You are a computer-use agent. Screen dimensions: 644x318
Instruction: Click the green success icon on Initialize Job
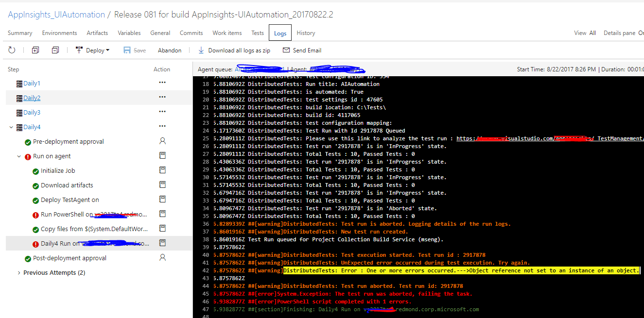pos(35,171)
